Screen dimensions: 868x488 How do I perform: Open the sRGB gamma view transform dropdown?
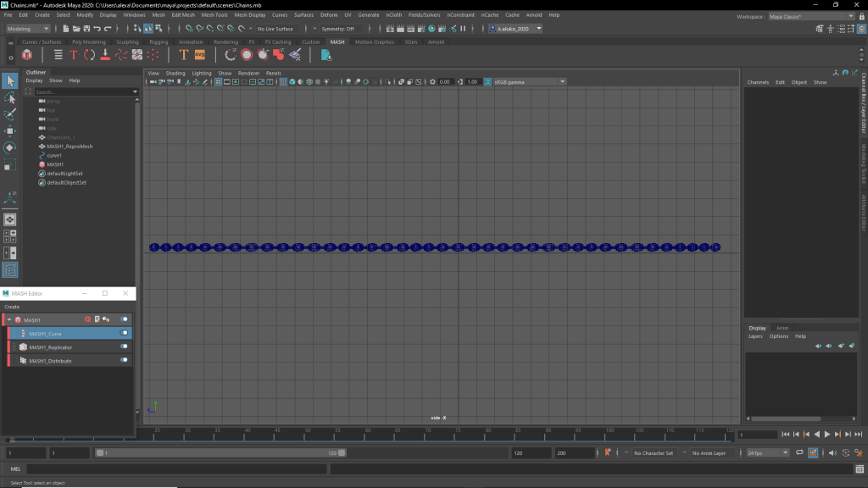[524, 82]
